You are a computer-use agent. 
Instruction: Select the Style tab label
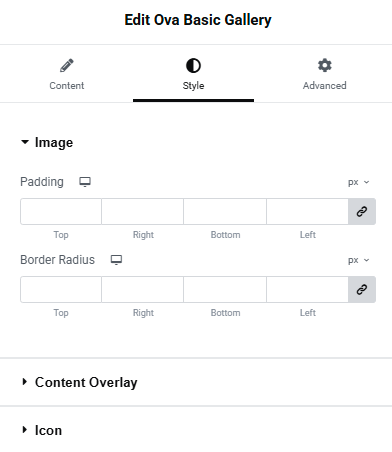(193, 86)
